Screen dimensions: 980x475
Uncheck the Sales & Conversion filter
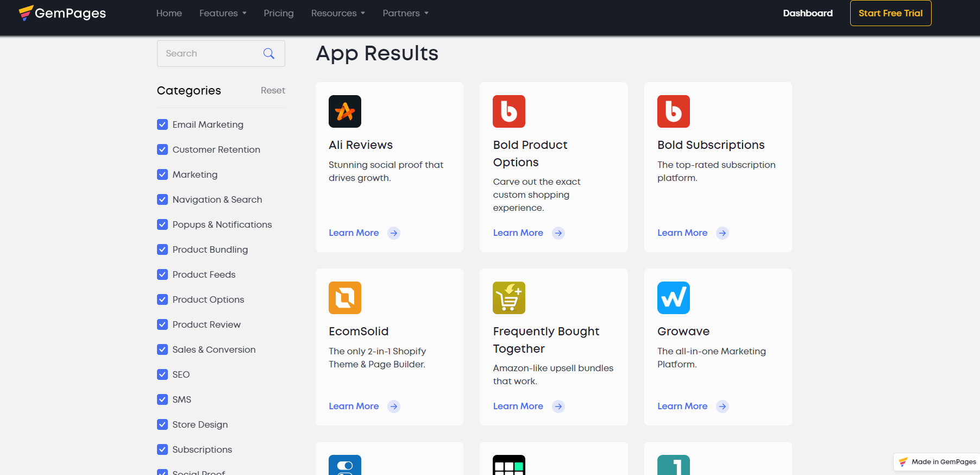(x=162, y=349)
